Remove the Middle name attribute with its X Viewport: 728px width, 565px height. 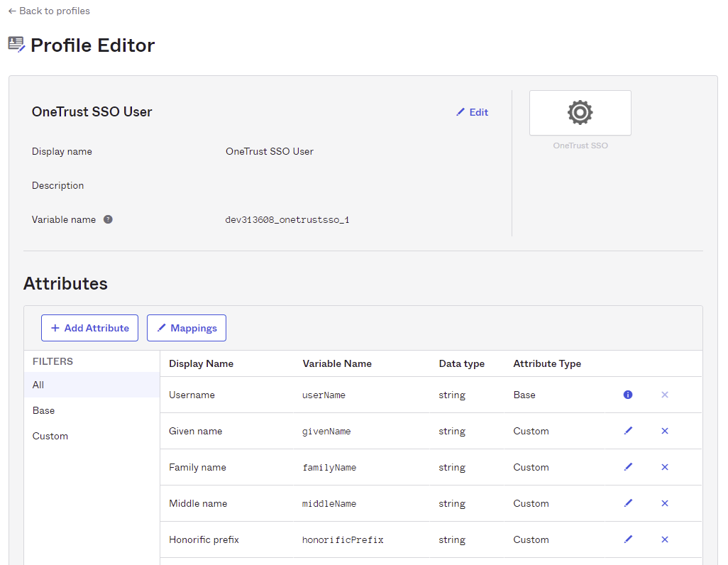665,503
